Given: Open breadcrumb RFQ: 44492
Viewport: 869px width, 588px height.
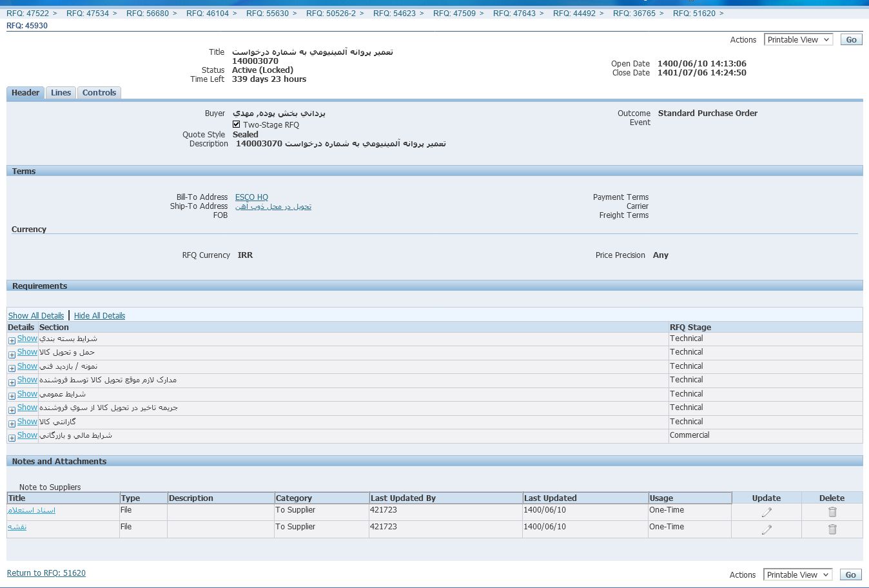Looking at the screenshot, I should (574, 13).
